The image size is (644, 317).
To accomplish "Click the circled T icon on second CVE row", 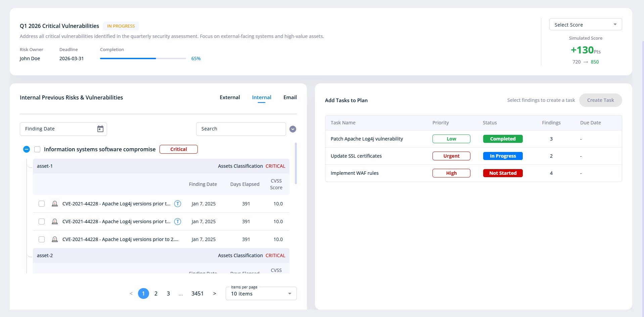I will pos(178,222).
